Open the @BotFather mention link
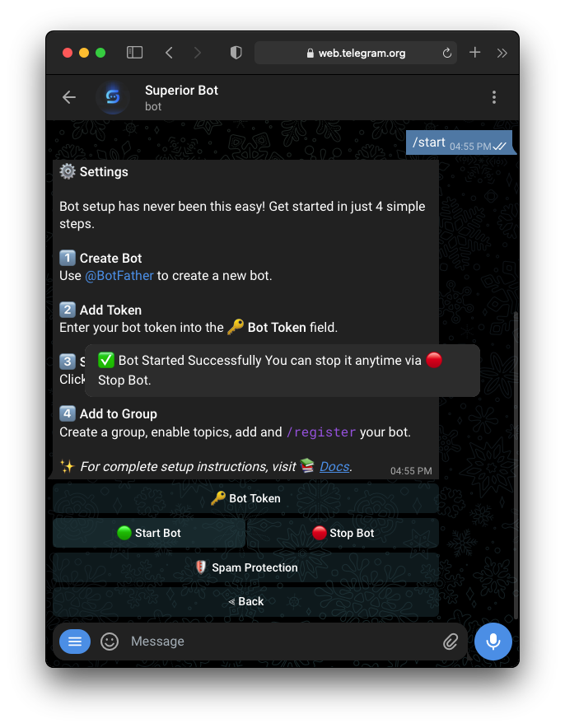 119,276
